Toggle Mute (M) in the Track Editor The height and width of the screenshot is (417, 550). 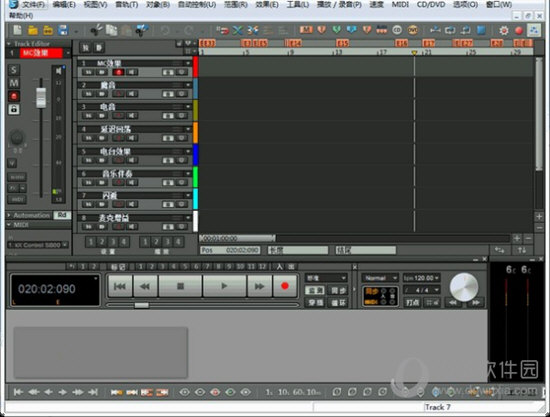[x=14, y=83]
